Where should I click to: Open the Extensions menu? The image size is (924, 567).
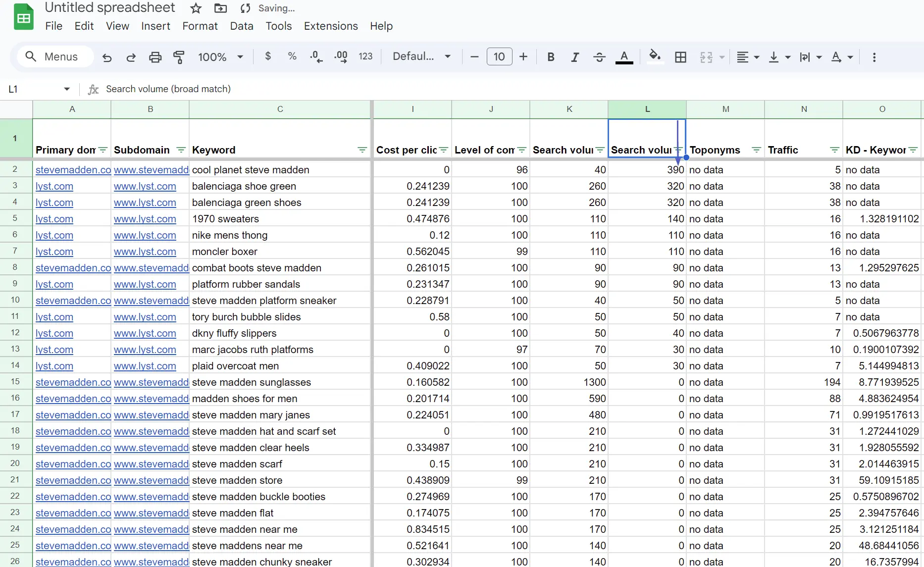[x=331, y=26]
